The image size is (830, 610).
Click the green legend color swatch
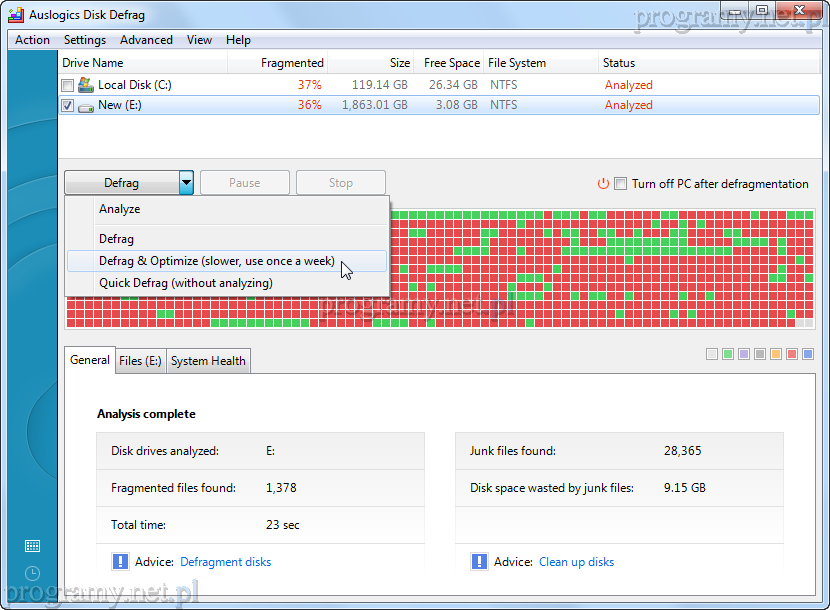coord(728,354)
